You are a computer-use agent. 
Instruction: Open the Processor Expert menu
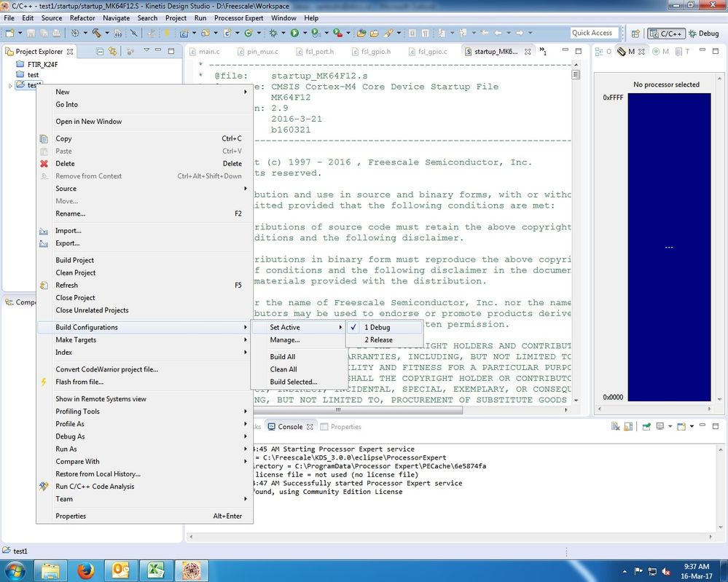[x=238, y=18]
